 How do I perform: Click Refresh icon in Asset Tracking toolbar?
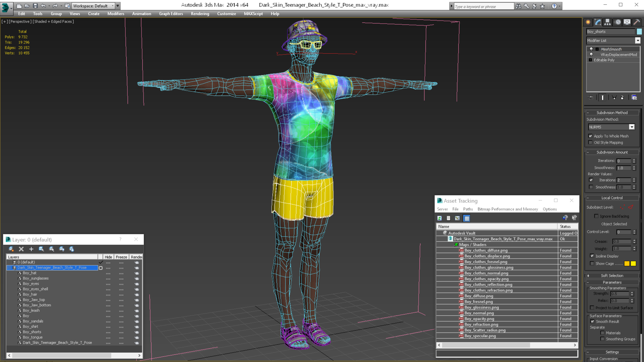point(439,218)
